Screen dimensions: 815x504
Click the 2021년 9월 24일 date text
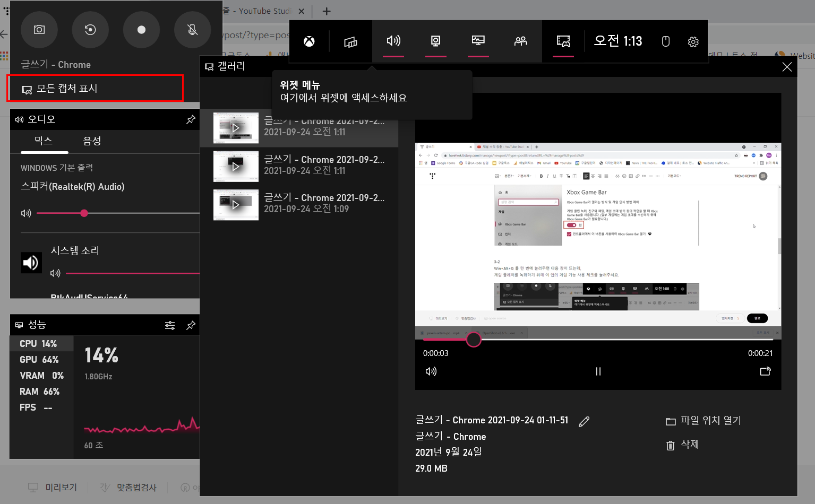pyautogui.click(x=449, y=452)
